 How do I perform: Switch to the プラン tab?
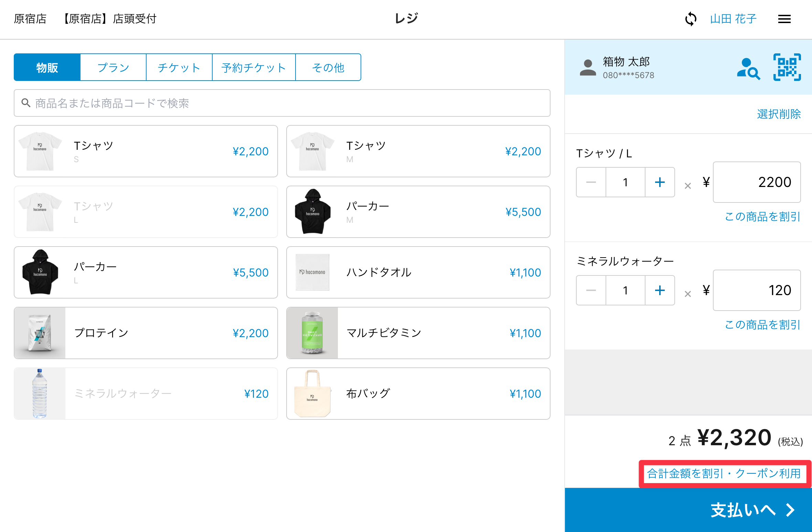(x=113, y=67)
